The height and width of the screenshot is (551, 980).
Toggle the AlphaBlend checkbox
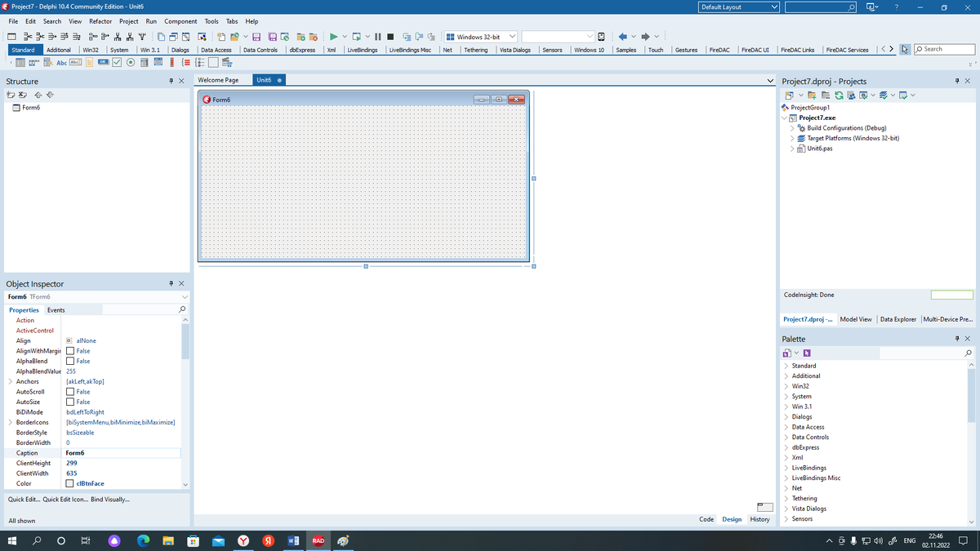click(70, 361)
